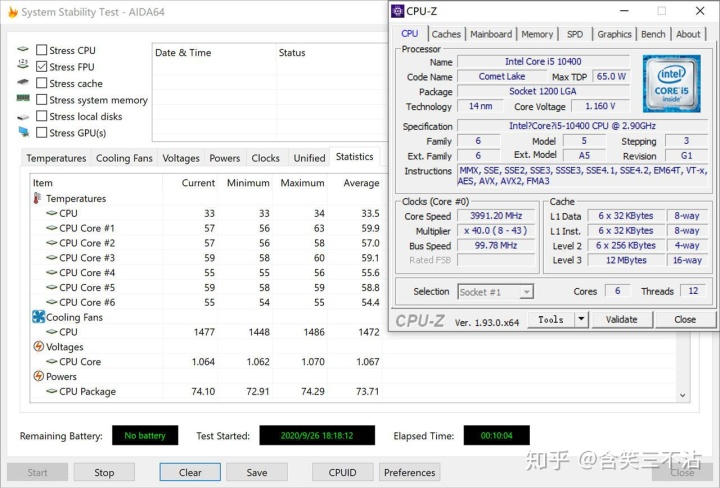Enable the Stress system memory checkbox
Viewport: 720px width, 488px height.
click(41, 100)
